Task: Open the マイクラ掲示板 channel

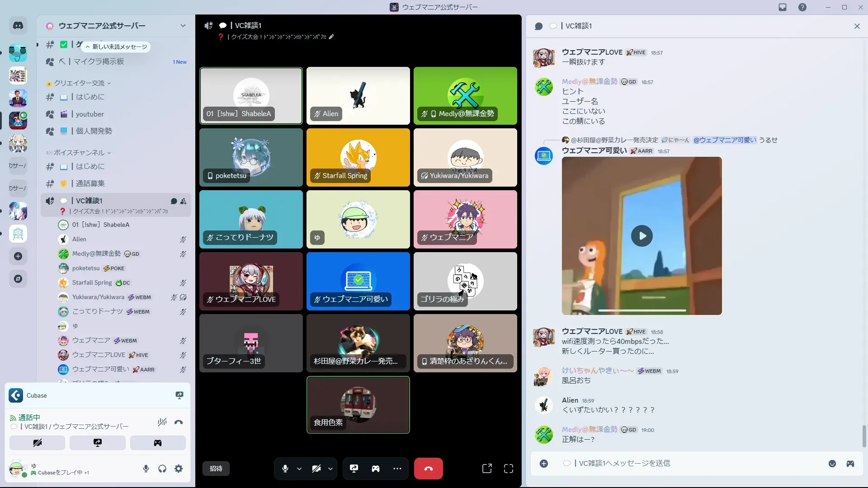Action: 99,61
